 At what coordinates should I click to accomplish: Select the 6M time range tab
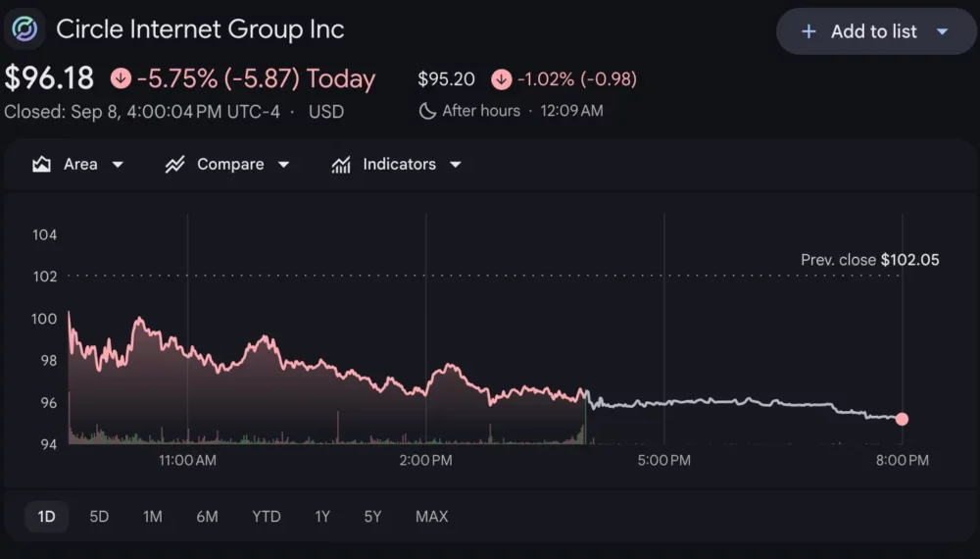click(207, 517)
